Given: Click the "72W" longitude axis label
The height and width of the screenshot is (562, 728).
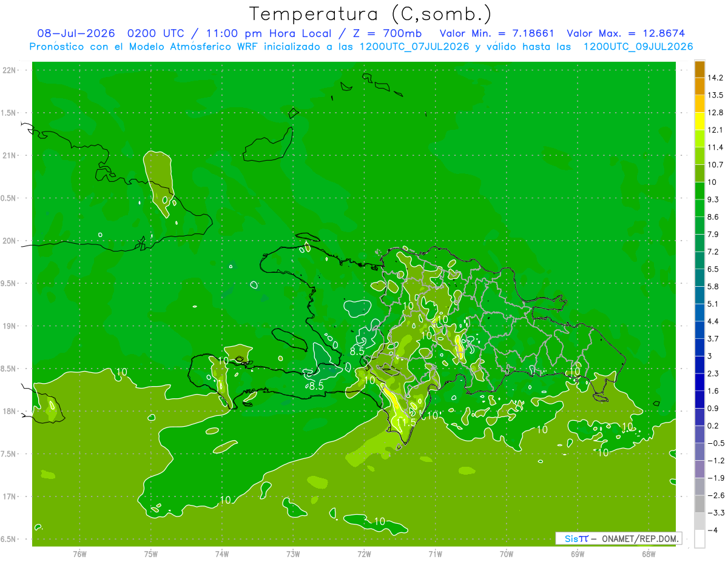Looking at the screenshot, I should pyautogui.click(x=364, y=554).
